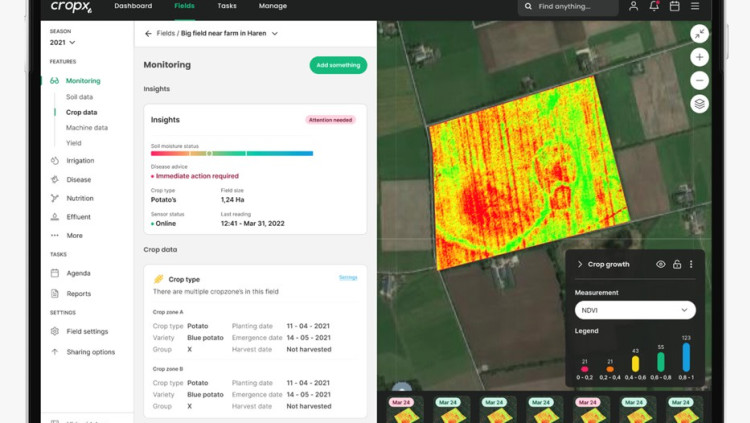
Task: Open the map layers button
Action: [x=699, y=104]
